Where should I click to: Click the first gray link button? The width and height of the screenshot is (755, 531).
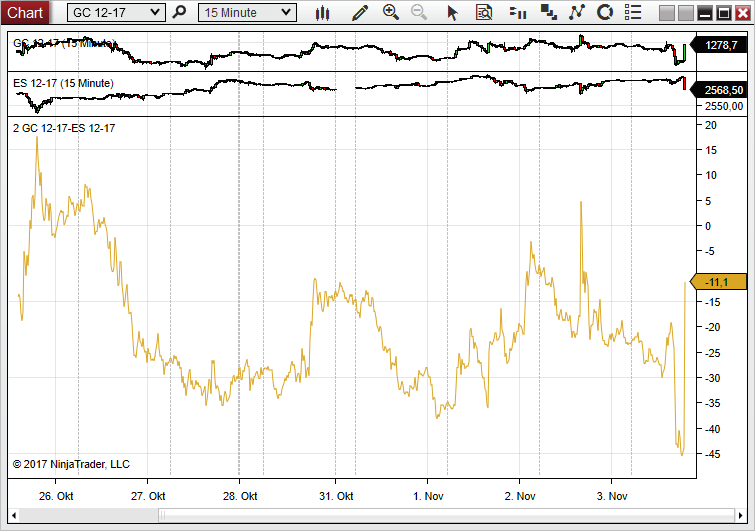(666, 13)
